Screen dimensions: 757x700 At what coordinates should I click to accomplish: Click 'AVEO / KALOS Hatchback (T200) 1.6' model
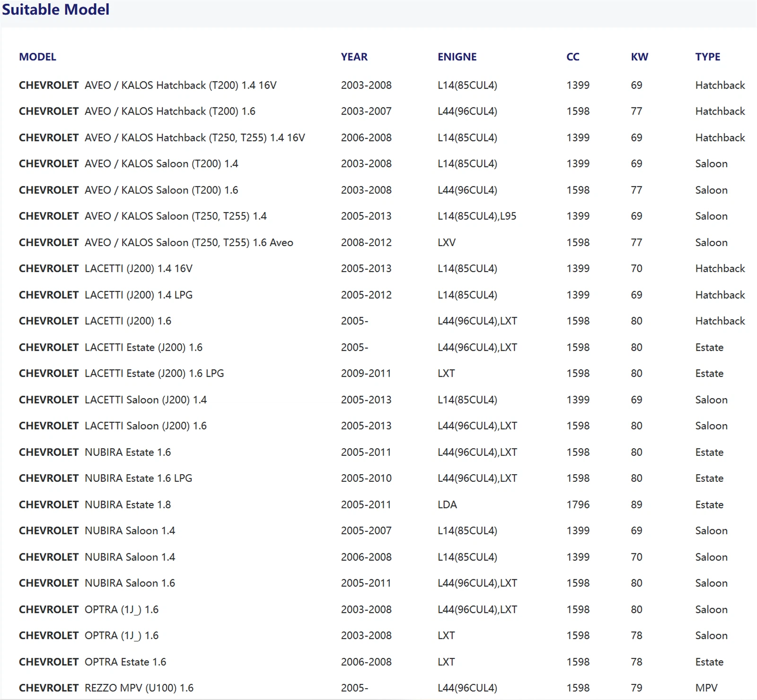coord(170,111)
